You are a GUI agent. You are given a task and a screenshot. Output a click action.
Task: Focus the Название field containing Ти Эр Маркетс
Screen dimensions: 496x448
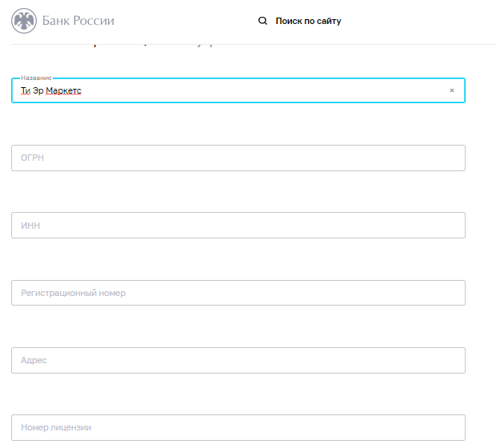238,90
